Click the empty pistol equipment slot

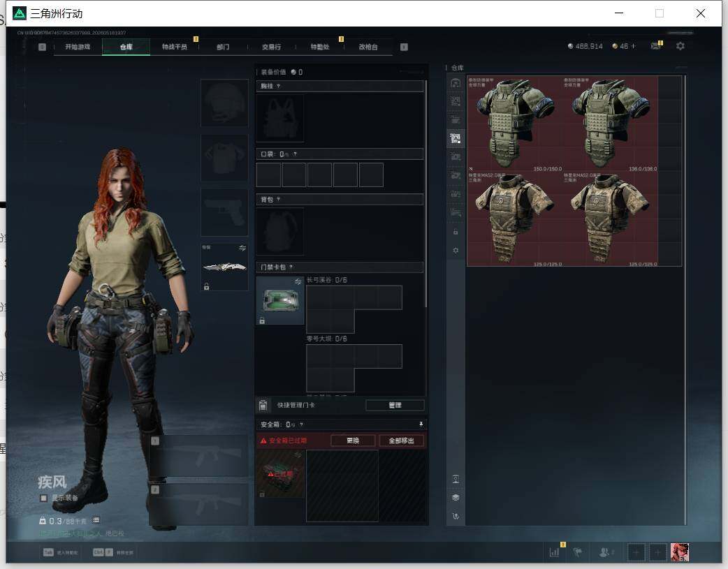[x=224, y=212]
